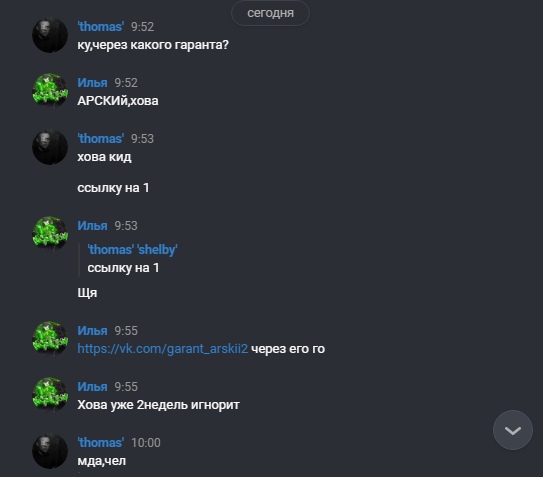Open the vk.com/garant_arskii2 link

pyautogui.click(x=162, y=348)
